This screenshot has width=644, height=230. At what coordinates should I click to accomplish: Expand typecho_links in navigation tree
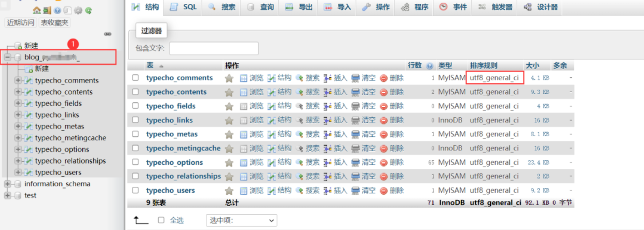pyautogui.click(x=18, y=115)
